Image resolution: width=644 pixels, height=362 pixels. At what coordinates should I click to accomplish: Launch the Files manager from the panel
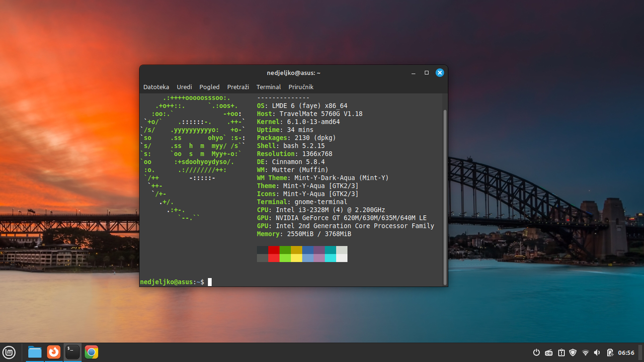35,352
